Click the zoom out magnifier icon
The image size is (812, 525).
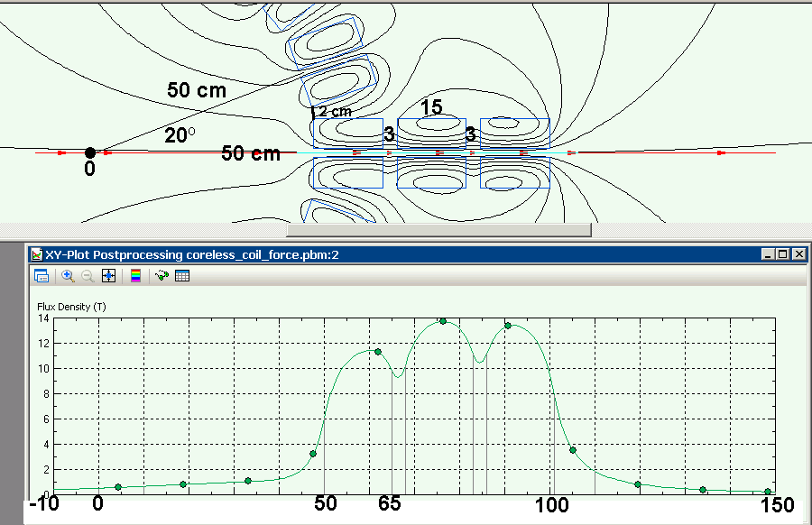click(88, 276)
